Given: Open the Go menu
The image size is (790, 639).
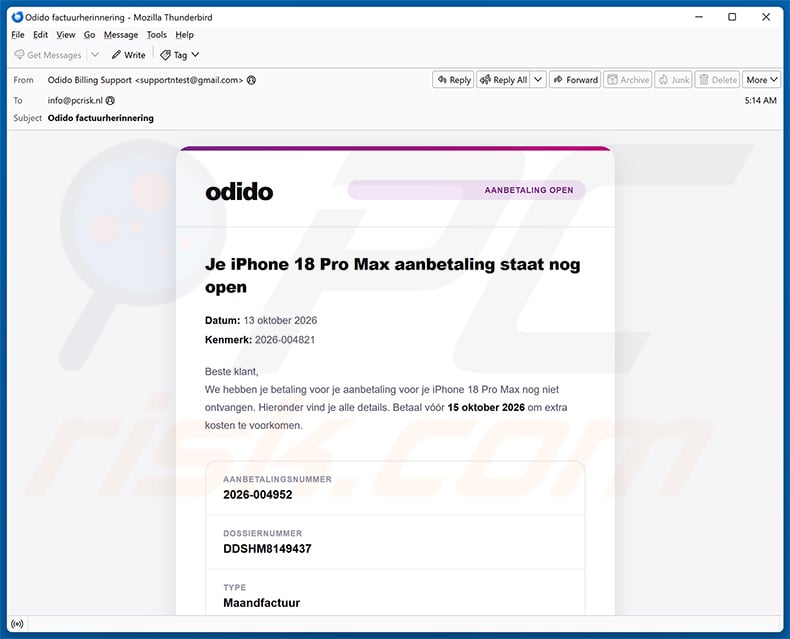Looking at the screenshot, I should (x=89, y=35).
